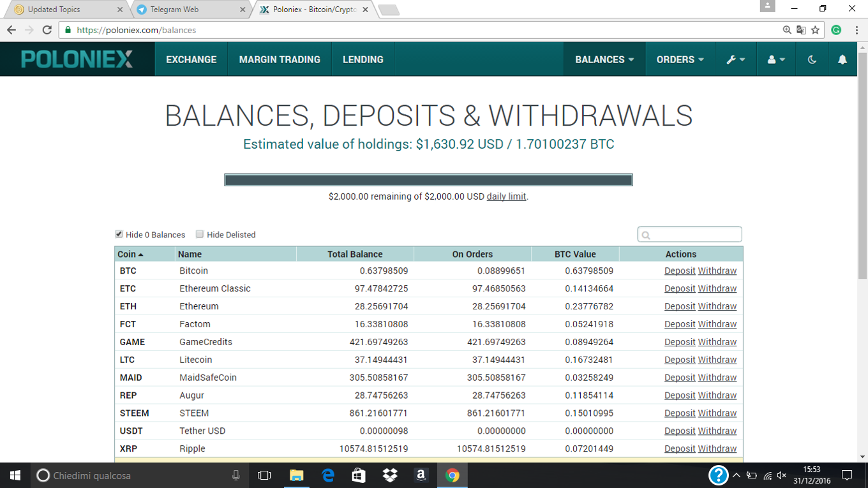Click the Poloniex logo
This screenshot has width=868, height=488.
[x=77, y=59]
